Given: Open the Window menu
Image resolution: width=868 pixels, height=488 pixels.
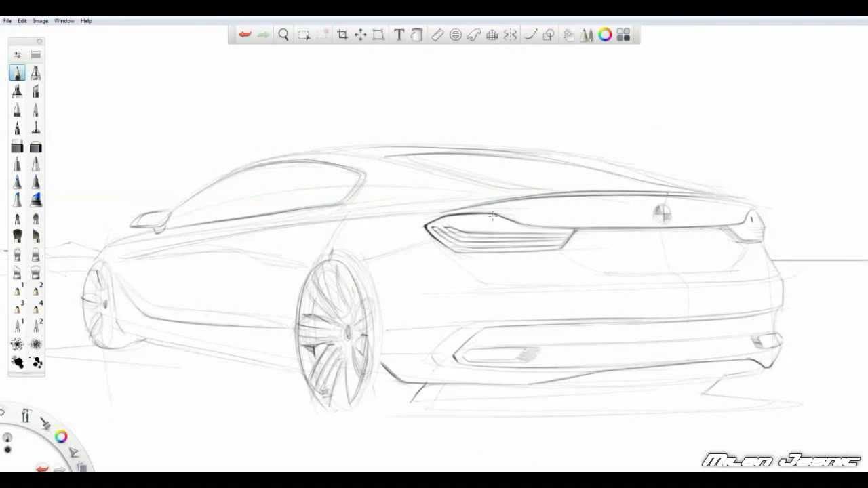Looking at the screenshot, I should [64, 21].
